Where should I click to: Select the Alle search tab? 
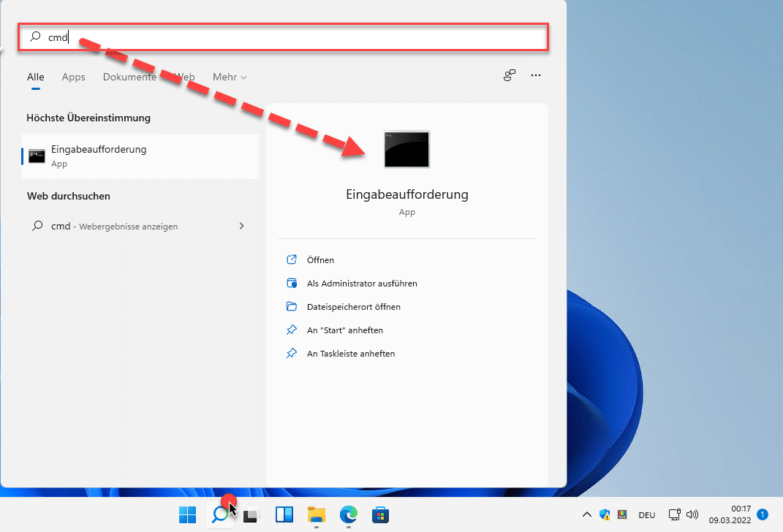(35, 77)
